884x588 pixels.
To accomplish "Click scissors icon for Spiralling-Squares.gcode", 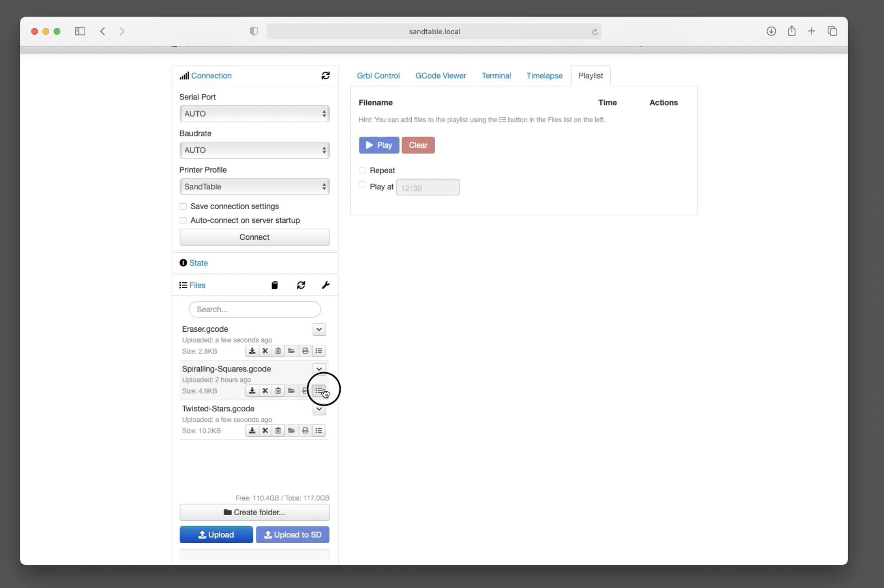I will [265, 391].
